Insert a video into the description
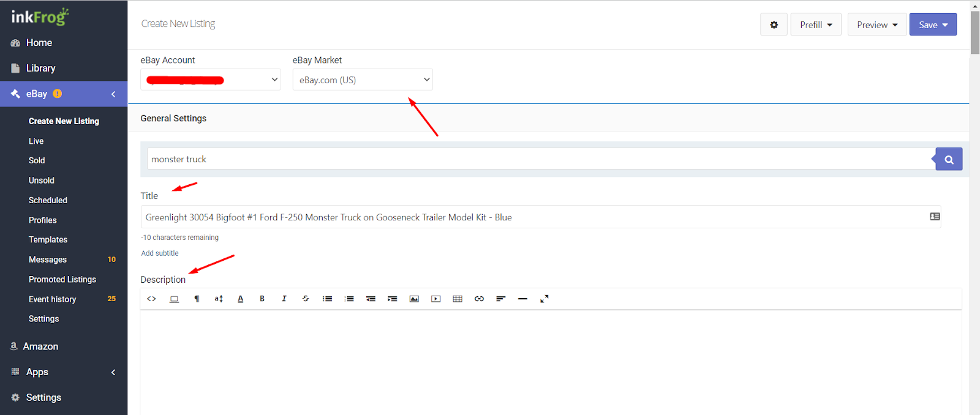 (436, 299)
